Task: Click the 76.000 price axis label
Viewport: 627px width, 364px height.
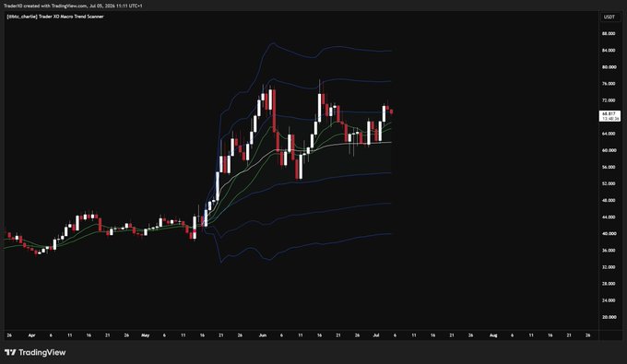Action: (x=609, y=84)
